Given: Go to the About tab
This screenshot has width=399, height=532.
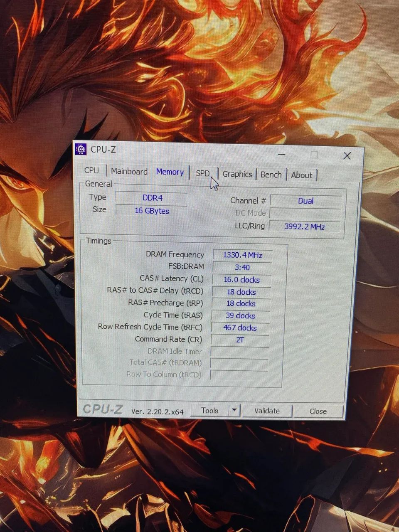Looking at the screenshot, I should (301, 175).
